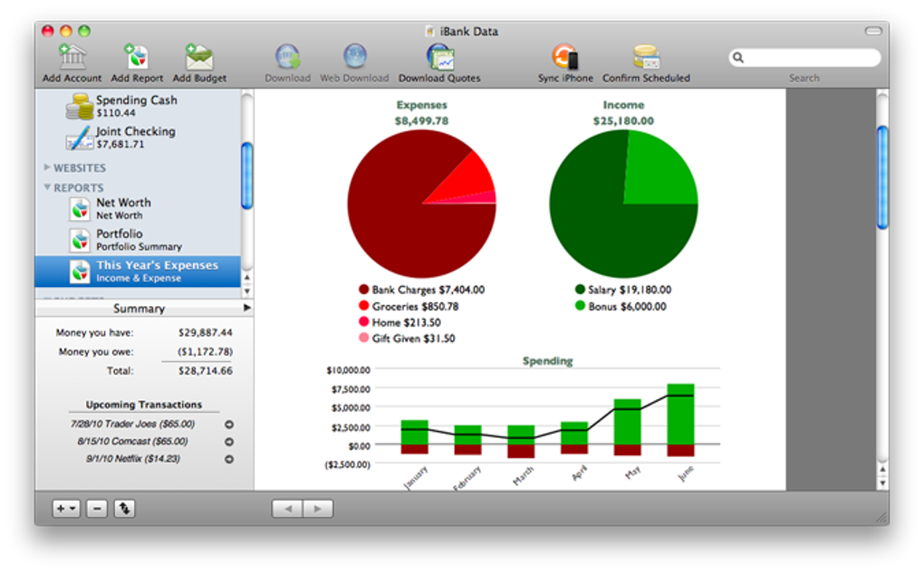This screenshot has height=573, width=924.
Task: Go back with the left arrow button
Action: [x=287, y=508]
